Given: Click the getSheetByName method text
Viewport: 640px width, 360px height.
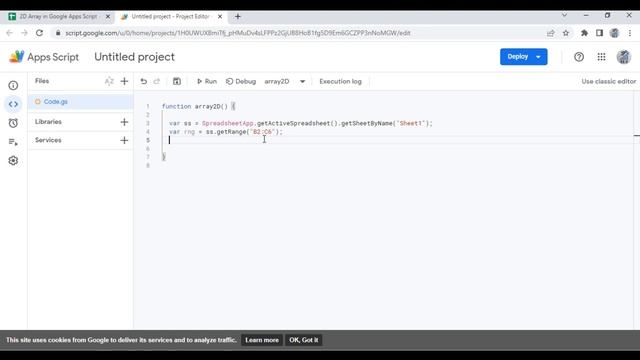Looking at the screenshot, I should (366, 123).
